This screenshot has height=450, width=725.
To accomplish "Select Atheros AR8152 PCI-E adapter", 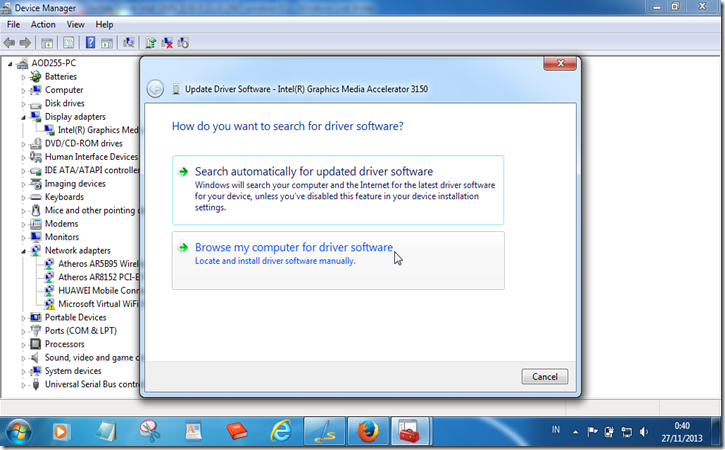I will 98,277.
